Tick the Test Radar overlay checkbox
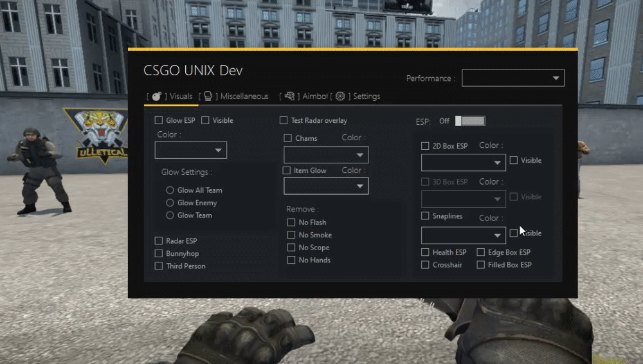Screen dimensions: 643x364 tap(284, 120)
